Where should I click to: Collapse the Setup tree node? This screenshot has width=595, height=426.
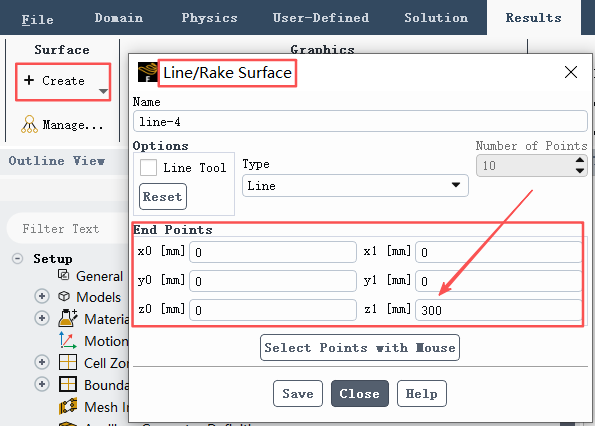[17, 259]
